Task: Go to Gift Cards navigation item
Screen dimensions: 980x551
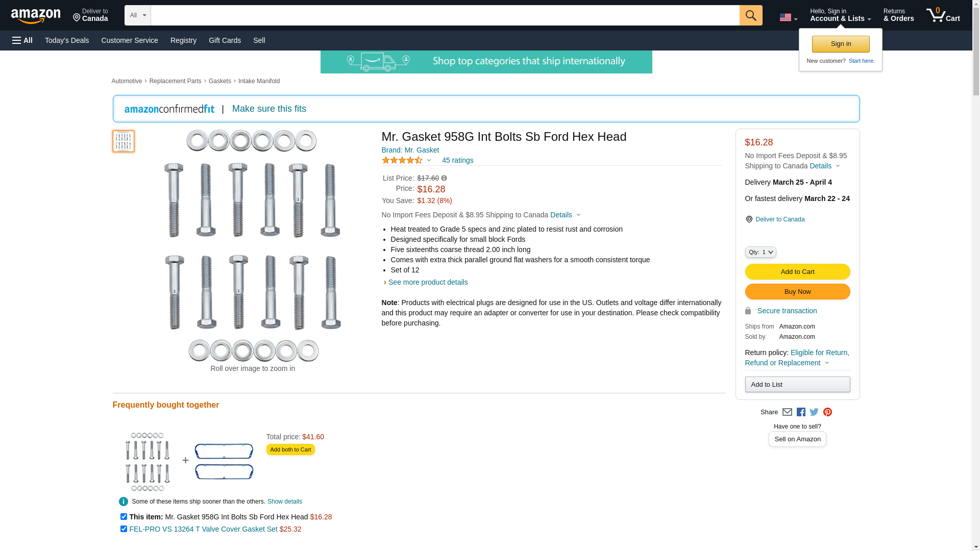Action: [225, 40]
